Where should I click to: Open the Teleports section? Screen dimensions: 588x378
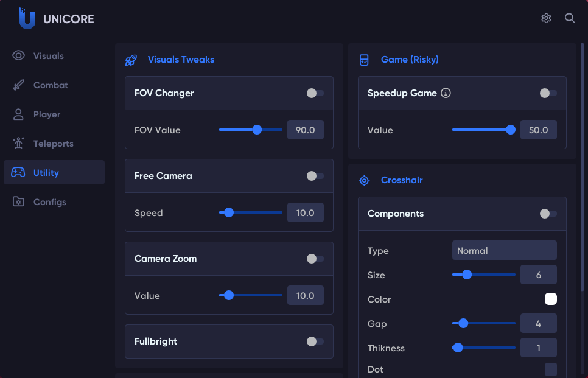point(53,144)
